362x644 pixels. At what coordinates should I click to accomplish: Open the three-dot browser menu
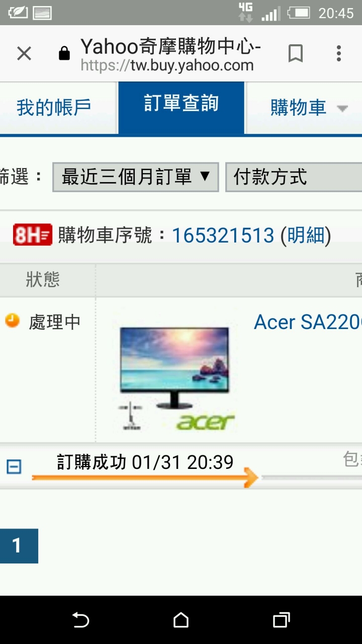(x=339, y=53)
